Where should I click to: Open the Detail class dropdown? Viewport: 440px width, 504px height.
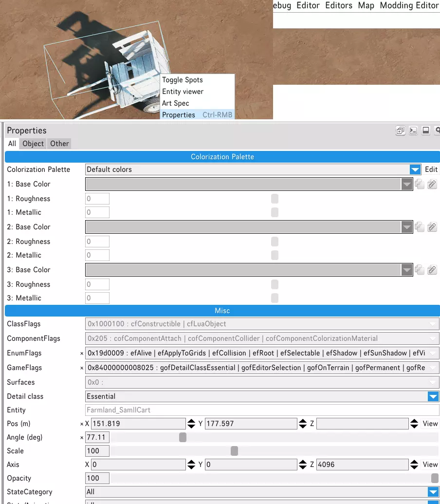[x=433, y=396]
